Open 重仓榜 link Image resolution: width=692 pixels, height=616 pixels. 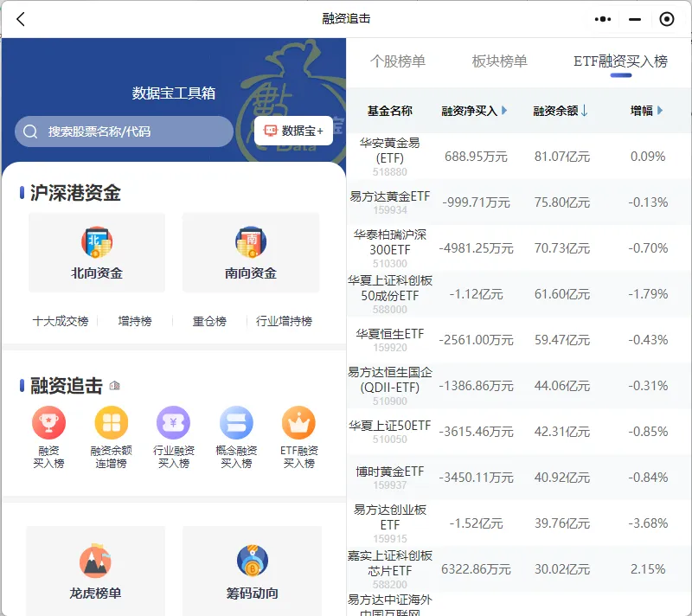click(x=209, y=321)
